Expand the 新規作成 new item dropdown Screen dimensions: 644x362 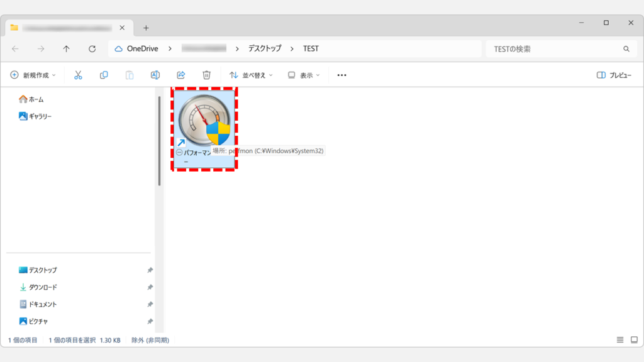(31, 75)
